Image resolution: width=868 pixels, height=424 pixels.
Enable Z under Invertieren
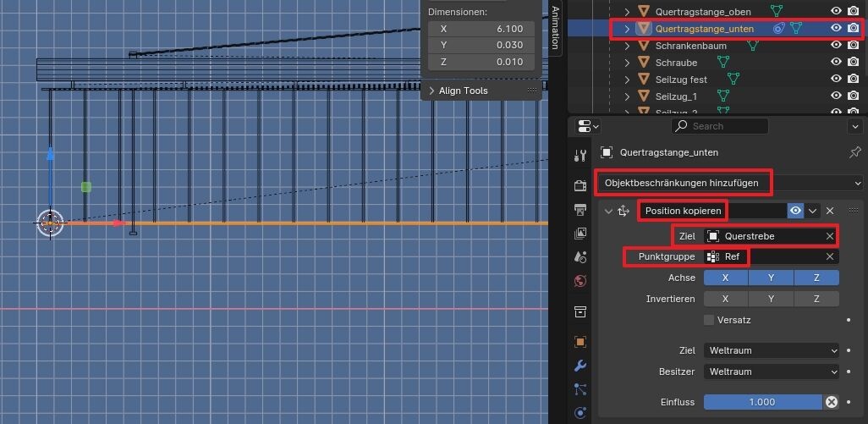816,299
